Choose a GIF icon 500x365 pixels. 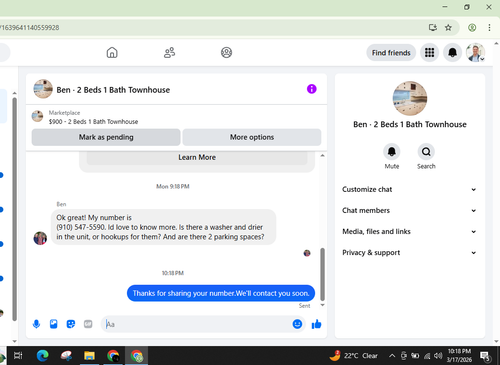pyautogui.click(x=88, y=324)
